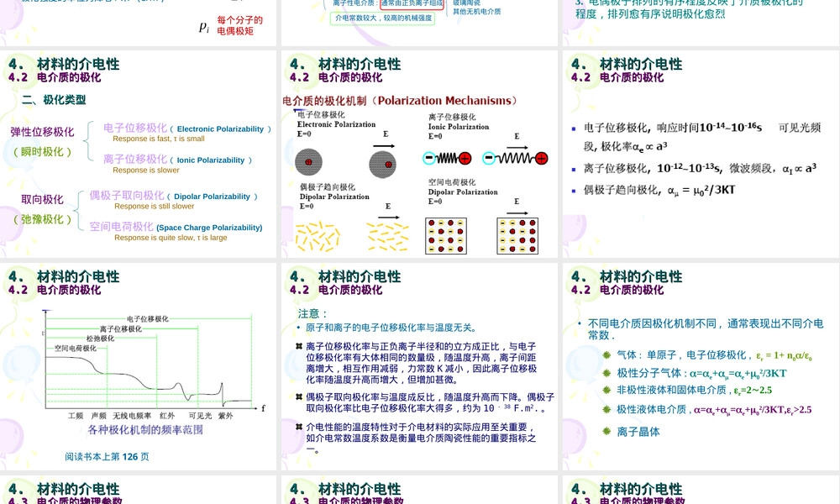The height and width of the screenshot is (504, 840).
Task: Click the item 极性分子气体
Action: 701,373
